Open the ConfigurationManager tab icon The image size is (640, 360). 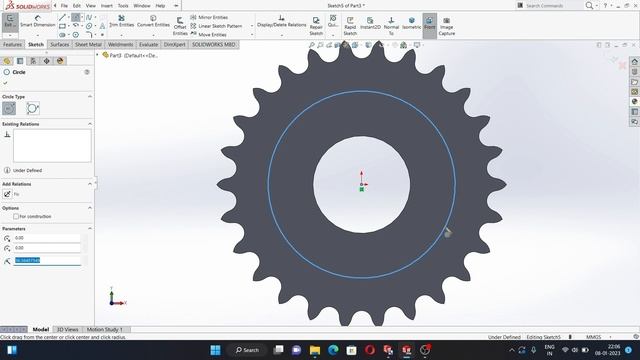[33, 61]
